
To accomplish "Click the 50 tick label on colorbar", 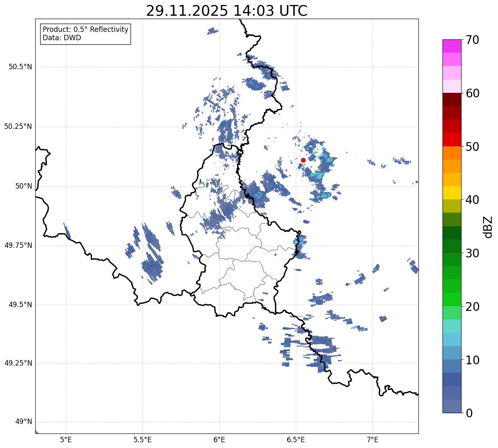I will pyautogui.click(x=472, y=147).
